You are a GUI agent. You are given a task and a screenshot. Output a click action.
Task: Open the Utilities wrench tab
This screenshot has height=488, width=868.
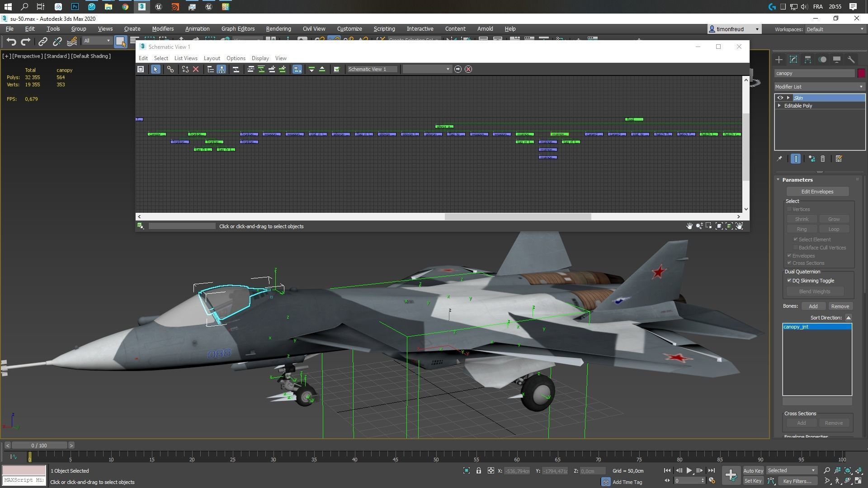tap(851, 60)
